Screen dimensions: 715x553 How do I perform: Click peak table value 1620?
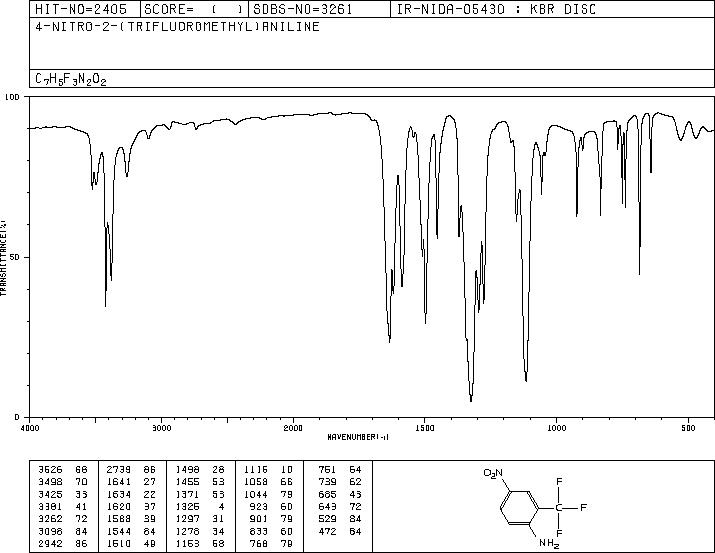(119, 506)
